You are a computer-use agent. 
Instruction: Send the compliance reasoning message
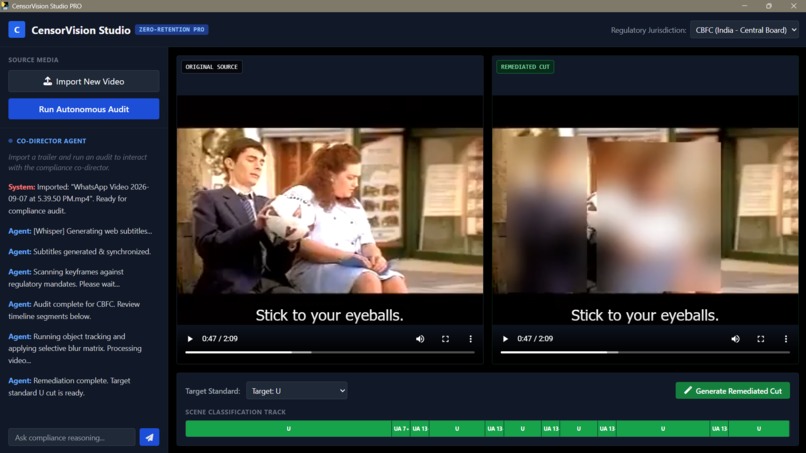[x=149, y=438]
